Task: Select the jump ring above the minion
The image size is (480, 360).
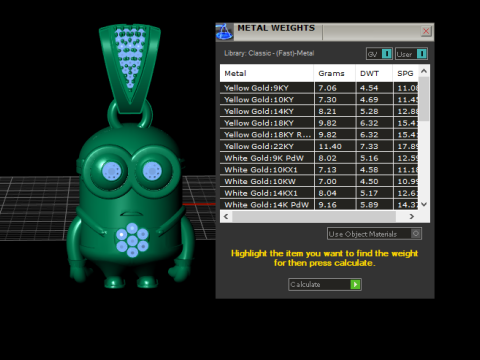Action: click(130, 113)
